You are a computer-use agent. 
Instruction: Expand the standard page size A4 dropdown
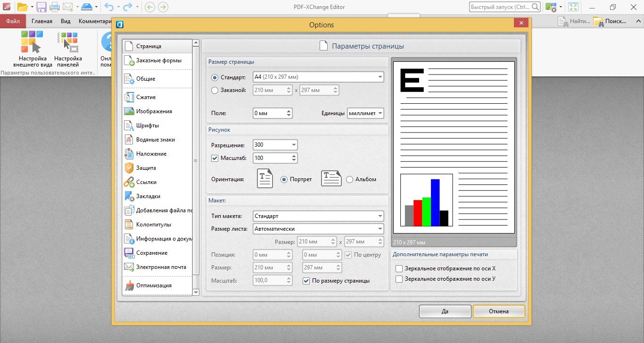pyautogui.click(x=380, y=77)
